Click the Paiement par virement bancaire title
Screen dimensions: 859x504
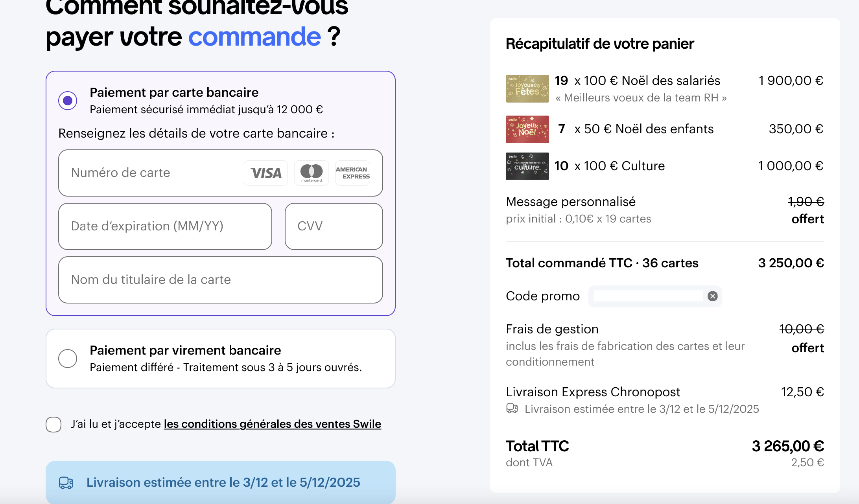click(x=185, y=350)
